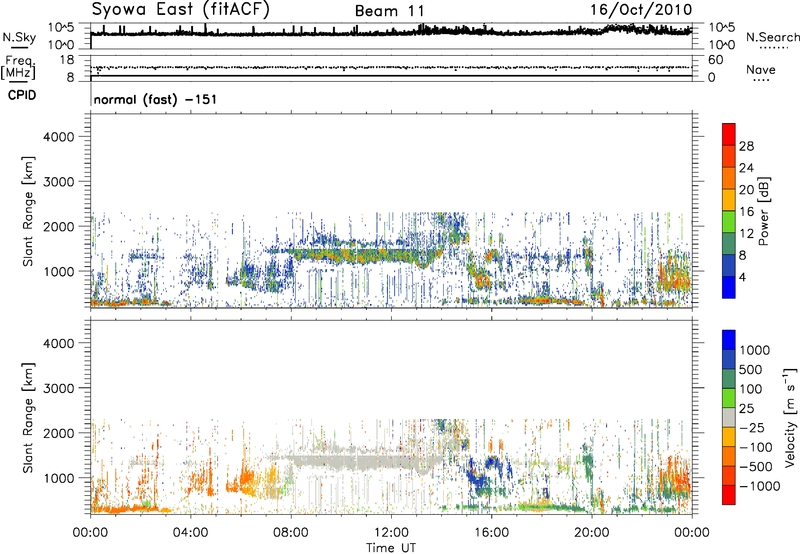800x554 pixels.
Task: Click the bottom red Velocity segment below -1000
Action: point(729,495)
